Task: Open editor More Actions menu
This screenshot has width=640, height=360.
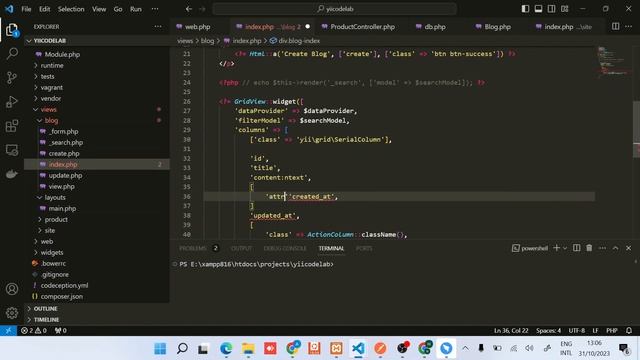Action: tap(629, 27)
